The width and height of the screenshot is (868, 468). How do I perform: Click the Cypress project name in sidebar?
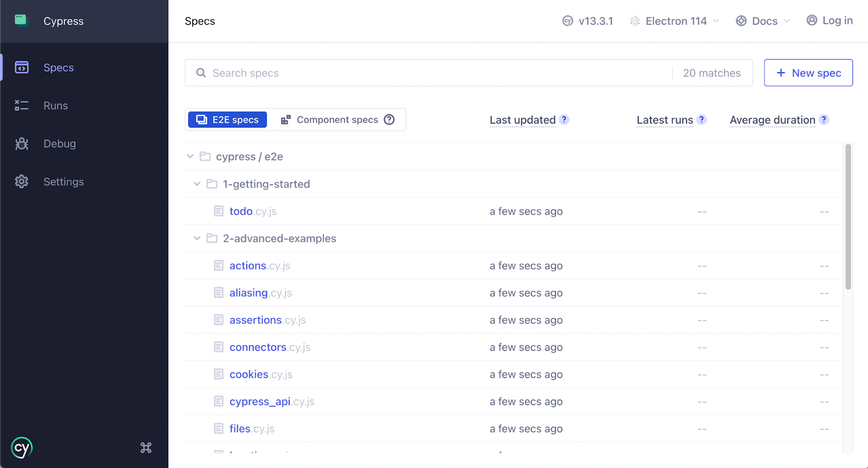[63, 21]
